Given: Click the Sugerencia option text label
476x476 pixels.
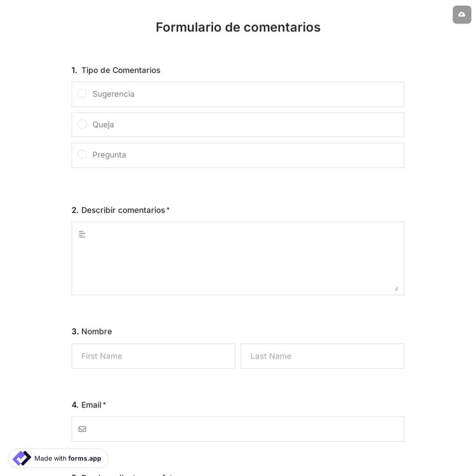Looking at the screenshot, I should tap(114, 94).
